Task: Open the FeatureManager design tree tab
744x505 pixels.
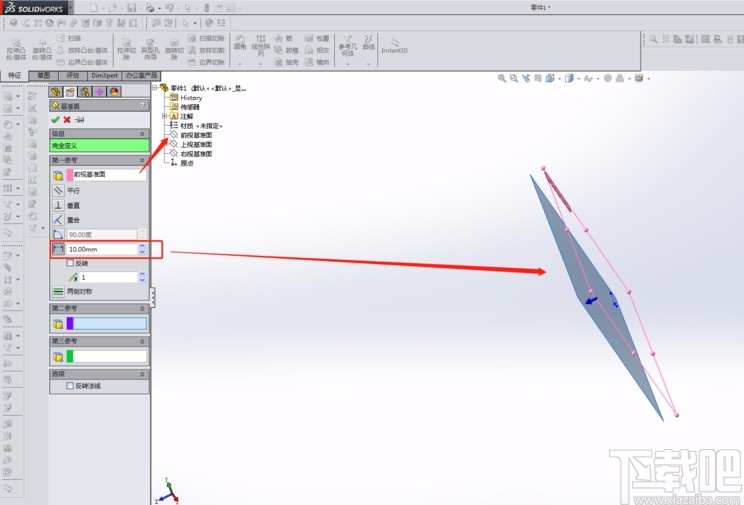Action: (56, 92)
